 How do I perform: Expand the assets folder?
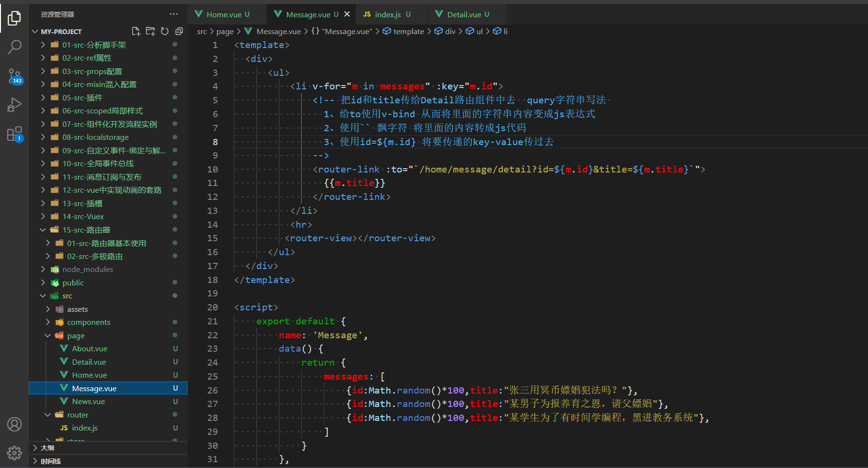pos(108,309)
